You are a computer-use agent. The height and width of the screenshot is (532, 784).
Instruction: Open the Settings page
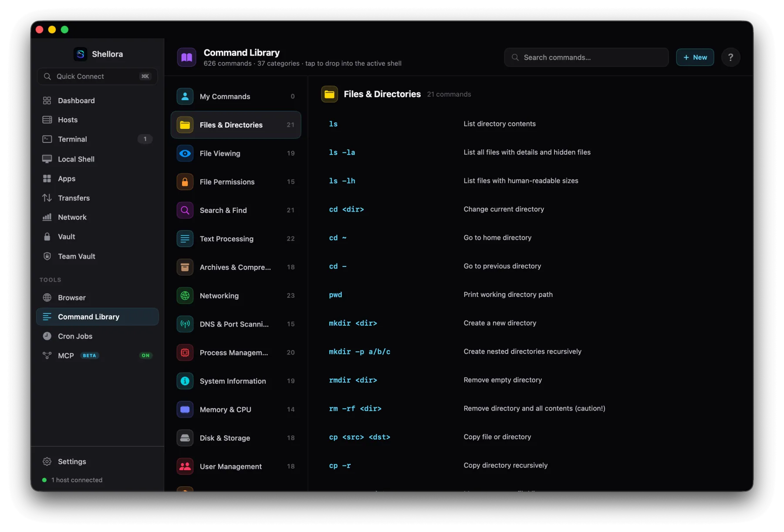coord(98,461)
